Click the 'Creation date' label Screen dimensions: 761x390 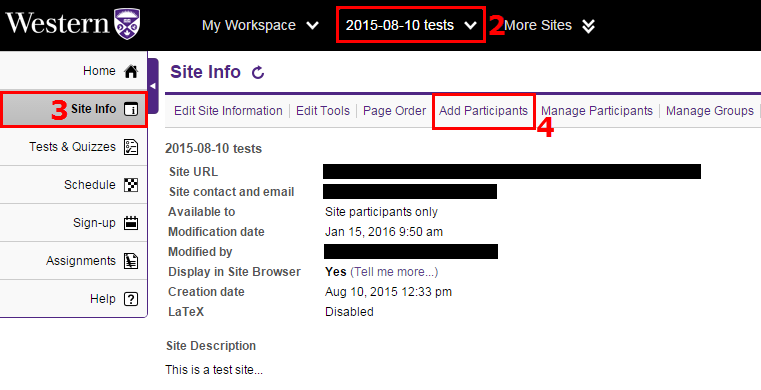click(206, 292)
